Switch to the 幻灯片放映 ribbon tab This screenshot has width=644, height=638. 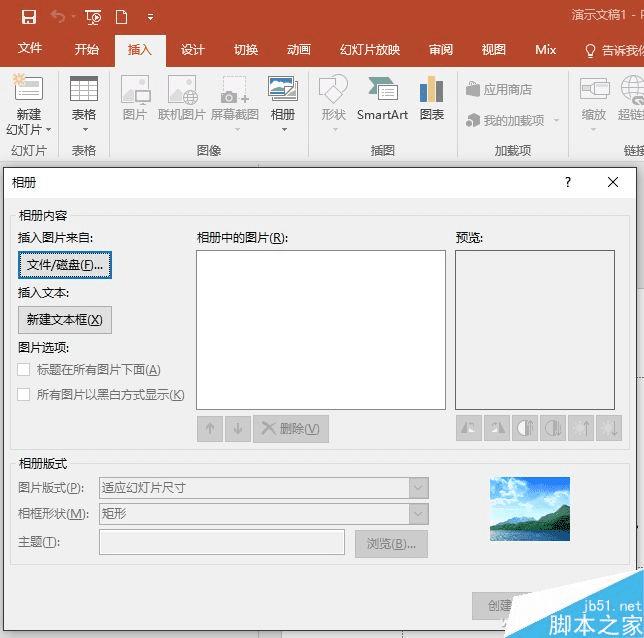[x=370, y=50]
